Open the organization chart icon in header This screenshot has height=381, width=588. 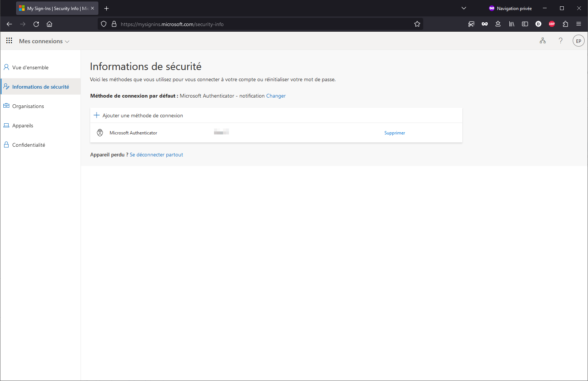543,41
